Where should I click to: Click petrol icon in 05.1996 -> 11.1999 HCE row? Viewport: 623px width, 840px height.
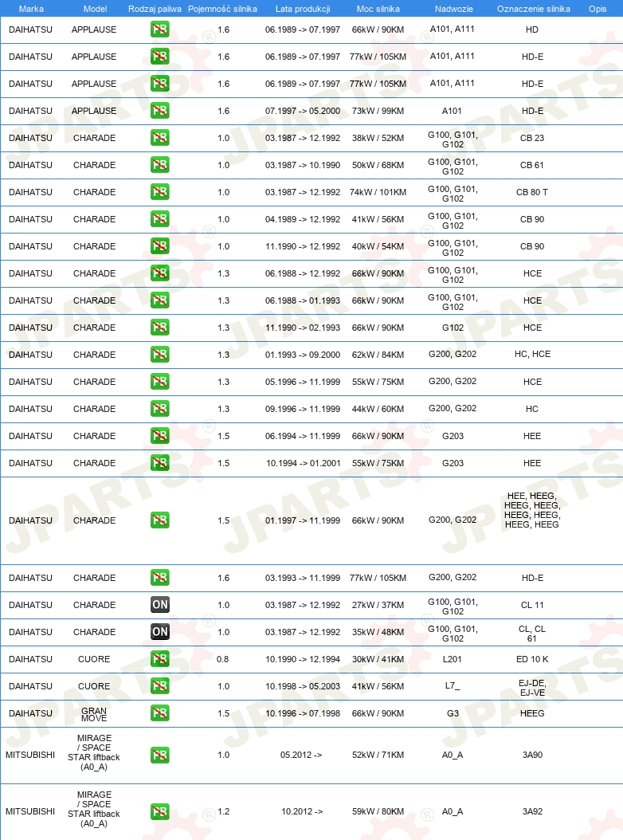[x=159, y=382]
